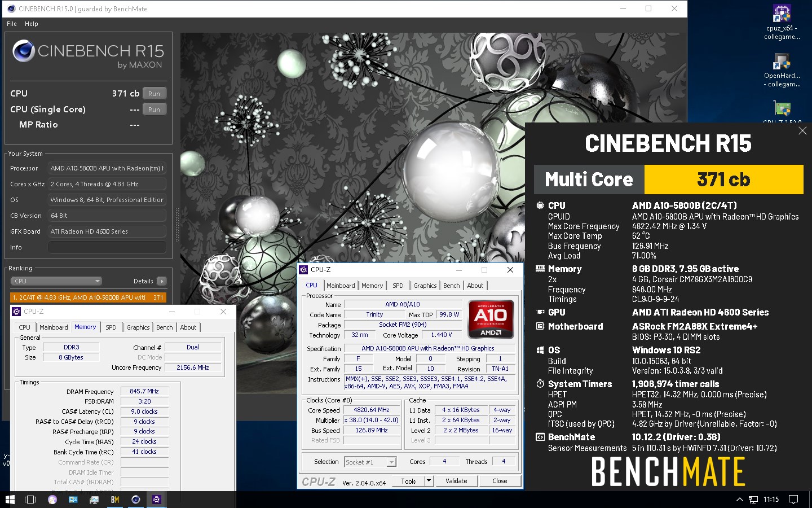Viewport: 812px width, 508px height.
Task: Open About tab in Memory CPU-Z window
Action: coord(188,327)
